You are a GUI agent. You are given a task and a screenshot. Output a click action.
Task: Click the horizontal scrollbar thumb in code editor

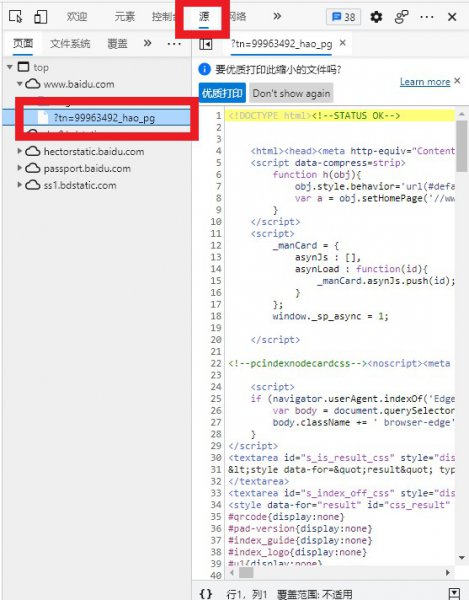(x=246, y=573)
